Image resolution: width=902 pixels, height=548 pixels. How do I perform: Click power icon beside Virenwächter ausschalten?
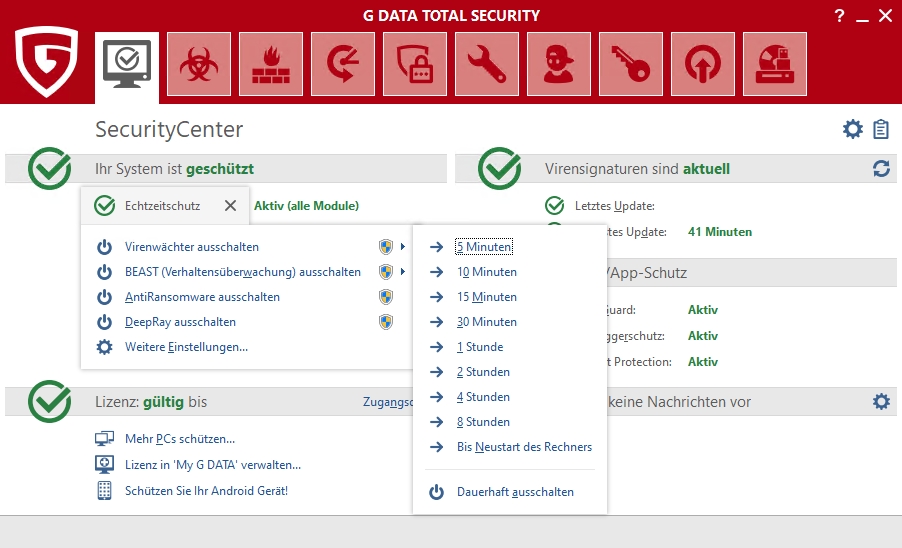point(104,247)
